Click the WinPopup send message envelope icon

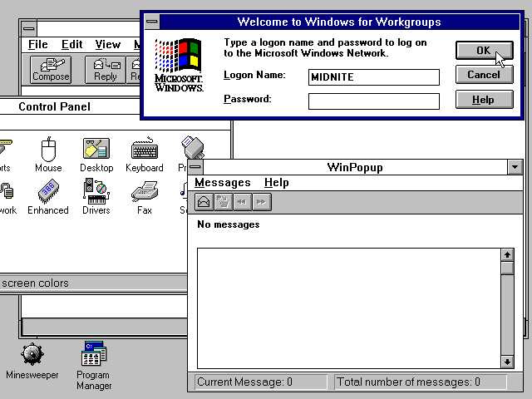click(204, 202)
